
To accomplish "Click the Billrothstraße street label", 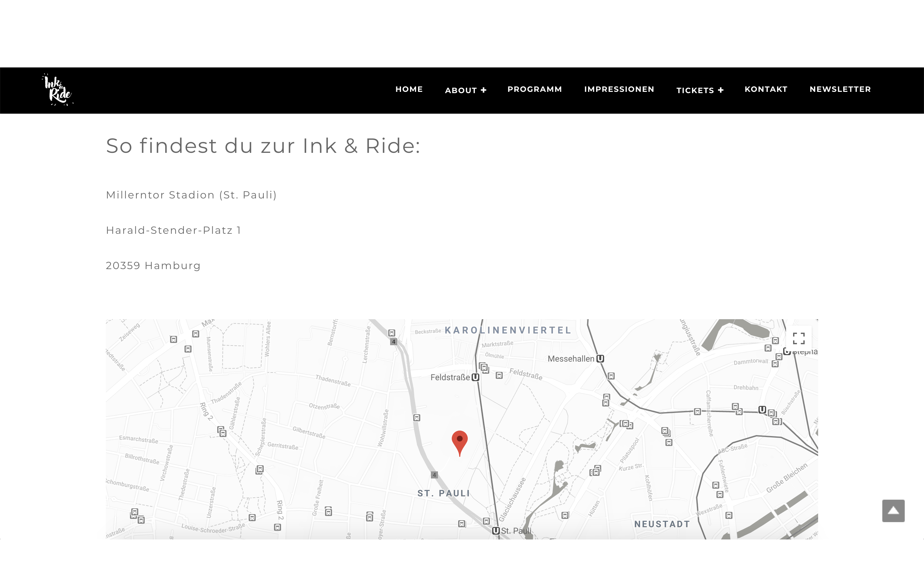I will pos(142,459).
